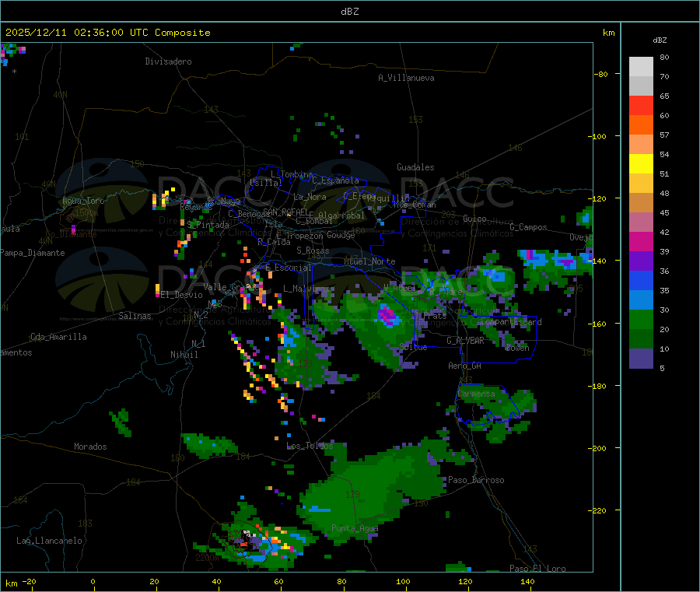Click the Carmensa location label
This screenshot has height=592, width=700.
[476, 394]
